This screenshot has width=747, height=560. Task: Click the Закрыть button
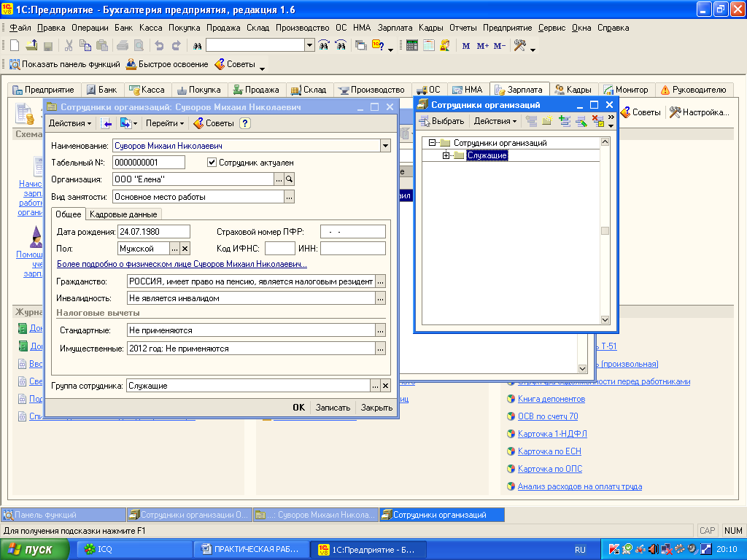tap(376, 408)
